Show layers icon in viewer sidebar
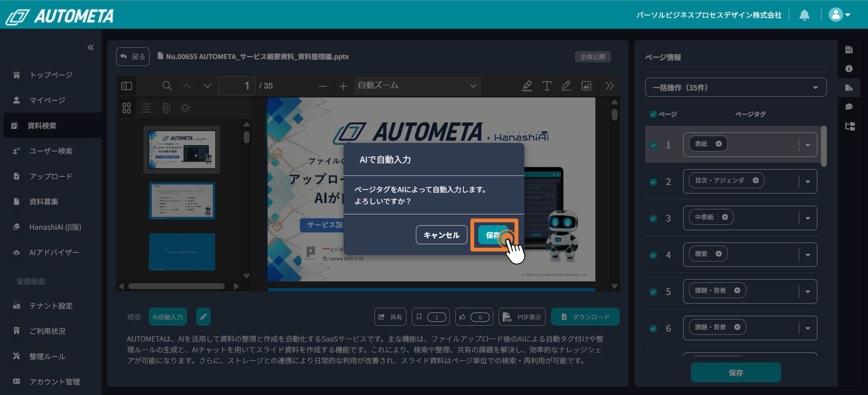The width and height of the screenshot is (868, 395). click(185, 108)
